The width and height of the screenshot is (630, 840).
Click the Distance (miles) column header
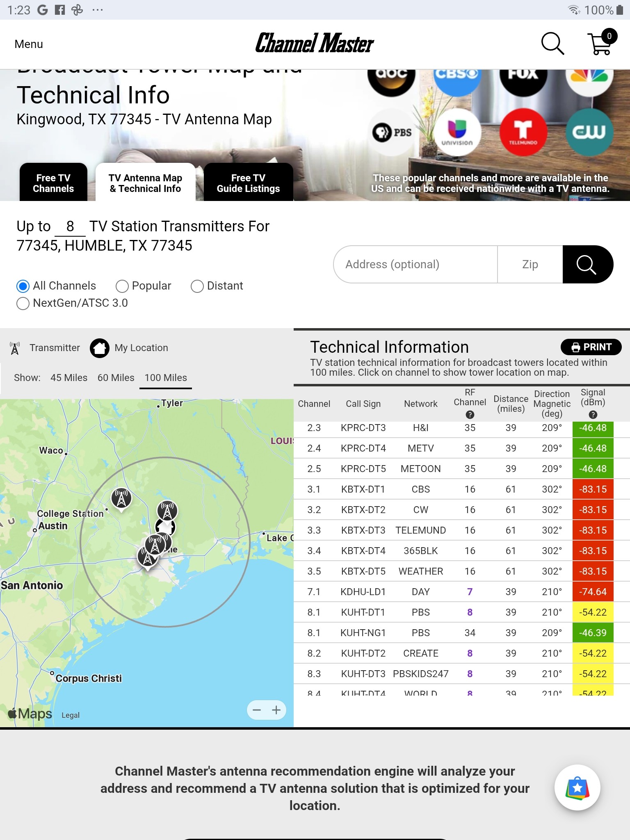pyautogui.click(x=511, y=404)
